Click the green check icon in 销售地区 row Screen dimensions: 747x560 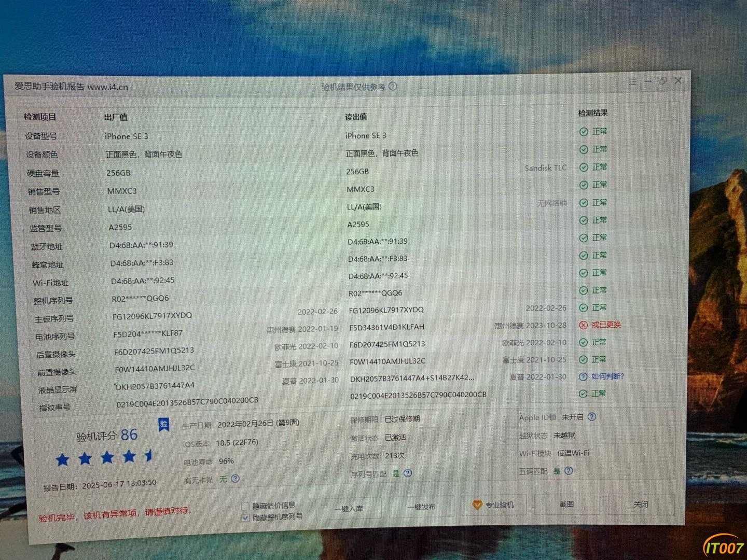[x=584, y=203]
